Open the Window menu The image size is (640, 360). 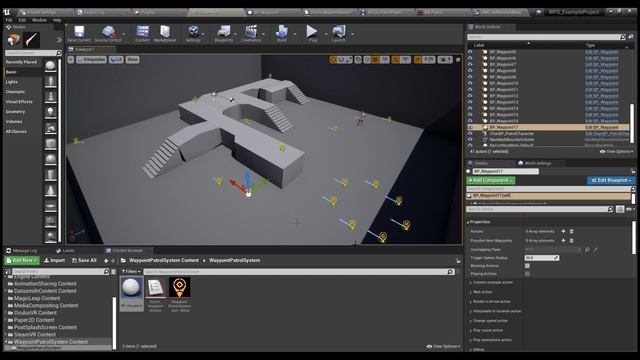(x=39, y=20)
